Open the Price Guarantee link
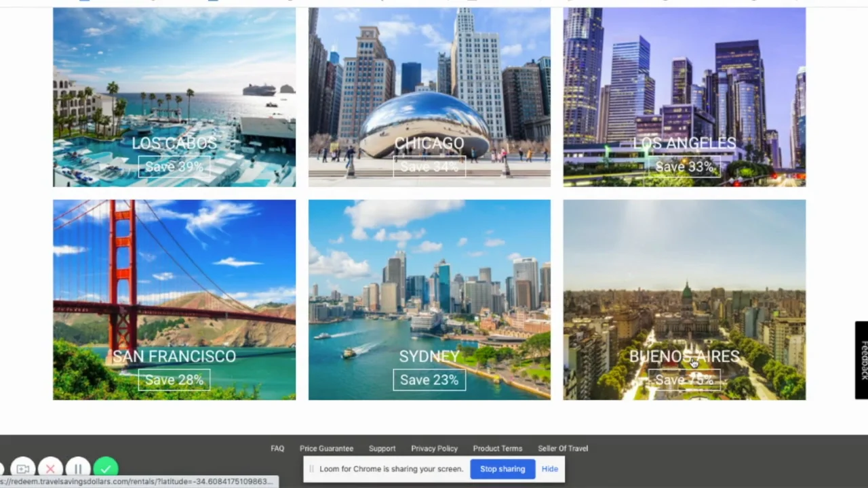 pos(326,448)
